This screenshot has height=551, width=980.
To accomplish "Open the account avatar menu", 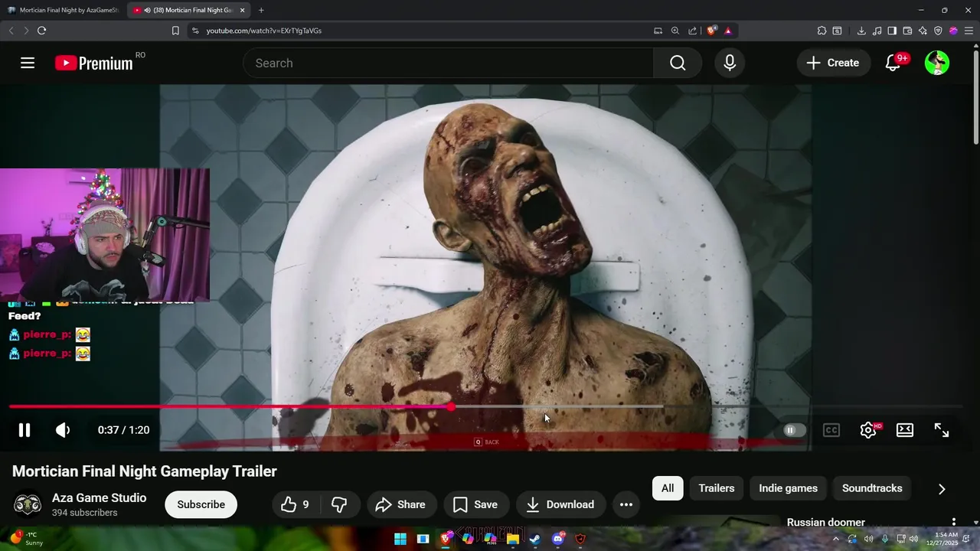I will pos(937,63).
